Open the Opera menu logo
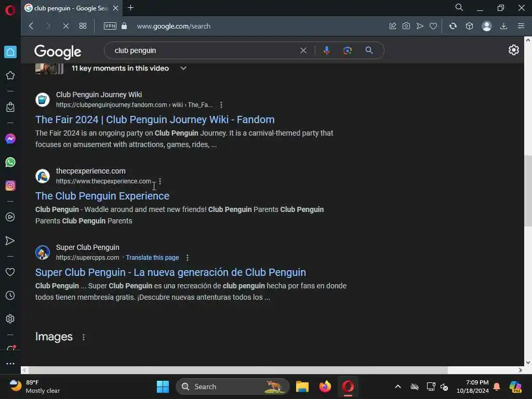This screenshot has width=532, height=399. (10, 10)
